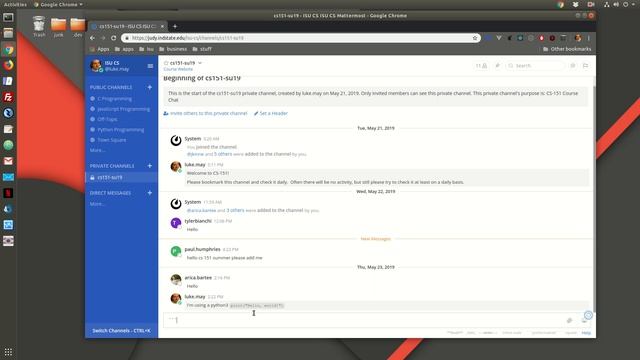Launch Firefox from the dock
Screen dimensions: 640x360
(8, 65)
